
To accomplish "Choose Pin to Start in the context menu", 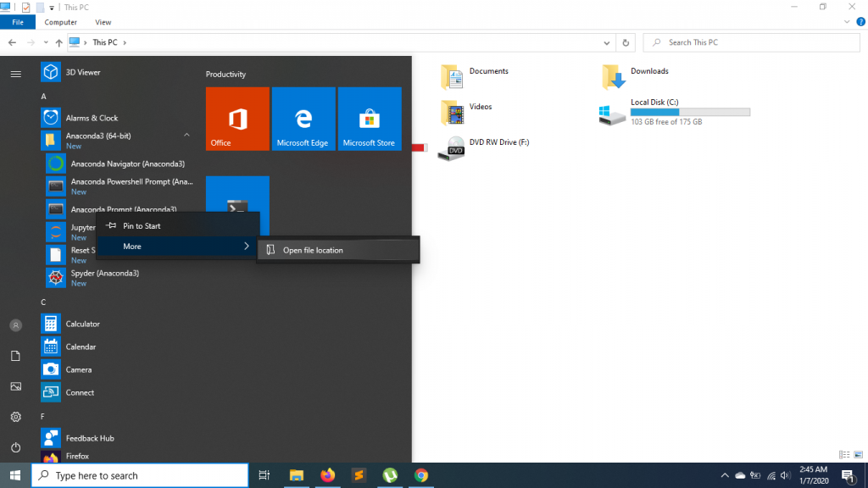I will pos(143,225).
